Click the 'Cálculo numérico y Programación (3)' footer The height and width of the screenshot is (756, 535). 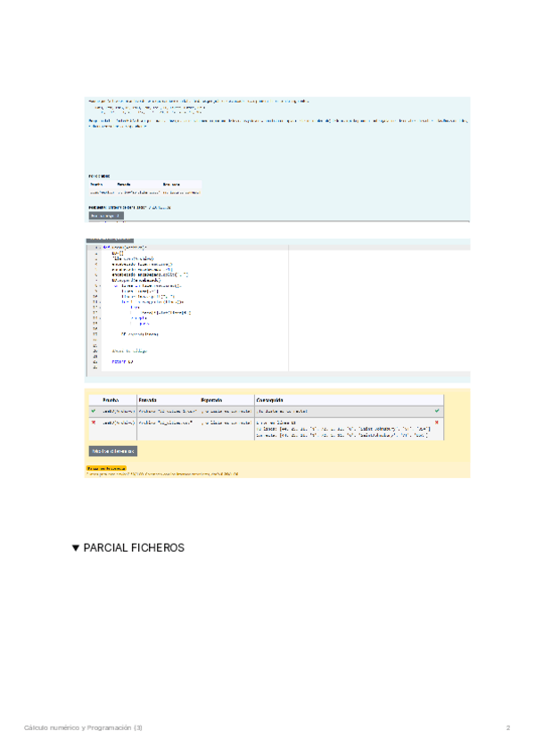[x=83, y=727]
